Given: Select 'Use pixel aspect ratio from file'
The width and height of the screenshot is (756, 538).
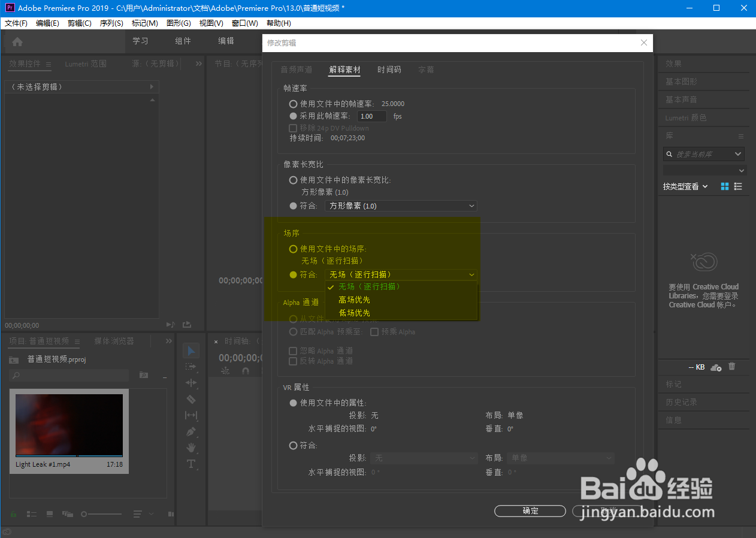Looking at the screenshot, I should pos(293,180).
